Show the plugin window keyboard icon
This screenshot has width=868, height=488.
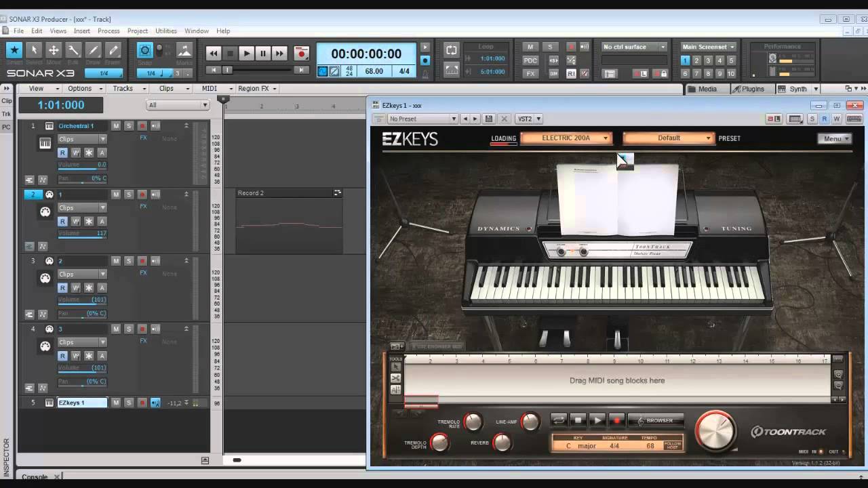tap(854, 119)
